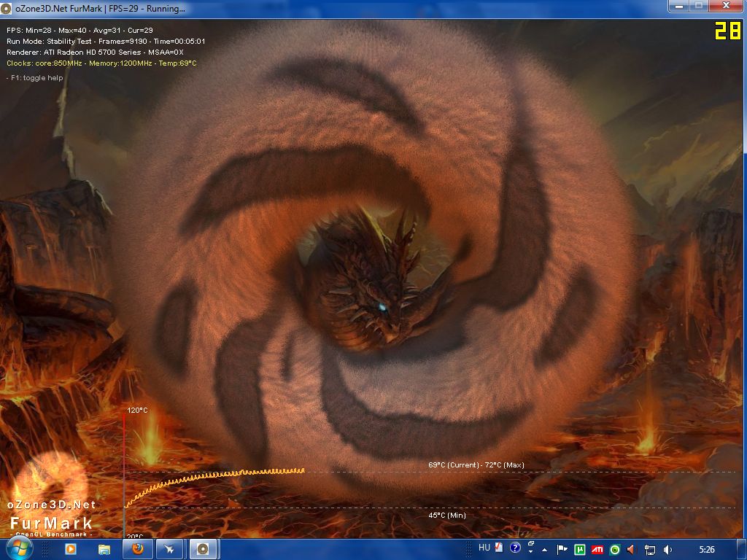The height and width of the screenshot is (560, 747).
Task: Show hidden system tray icons
Action: 544,550
